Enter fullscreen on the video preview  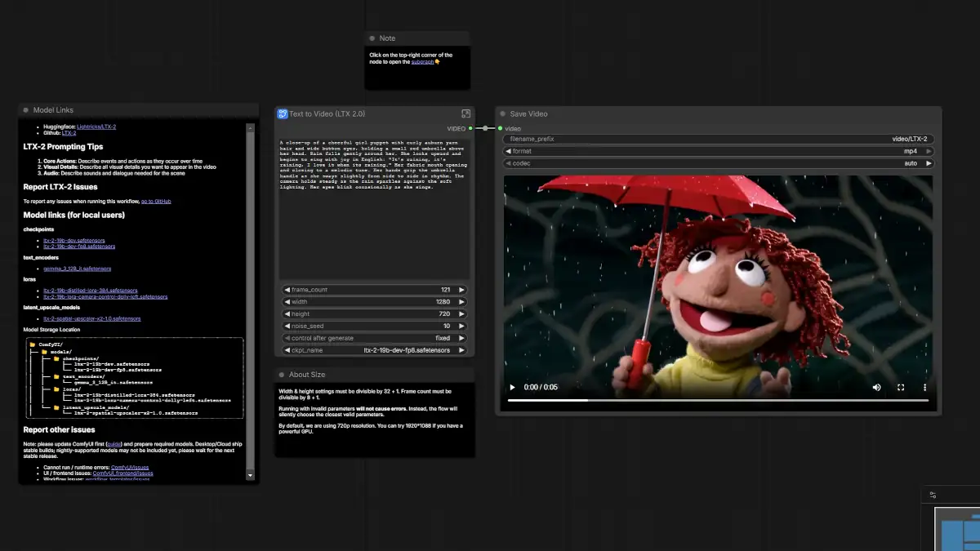click(901, 387)
